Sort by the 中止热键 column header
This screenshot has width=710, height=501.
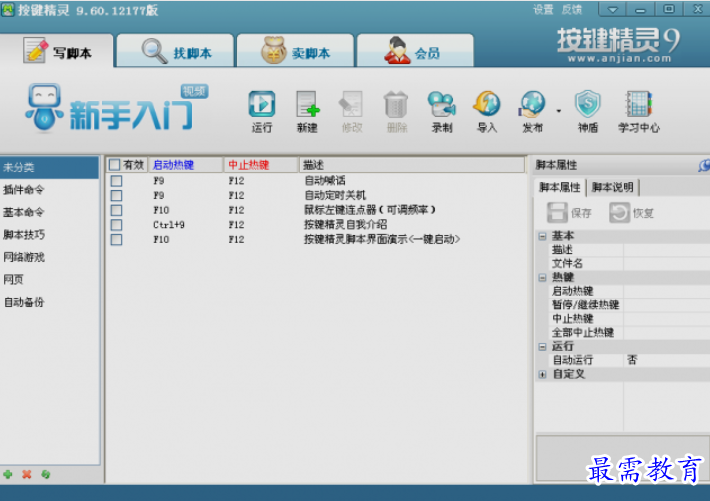coord(261,165)
